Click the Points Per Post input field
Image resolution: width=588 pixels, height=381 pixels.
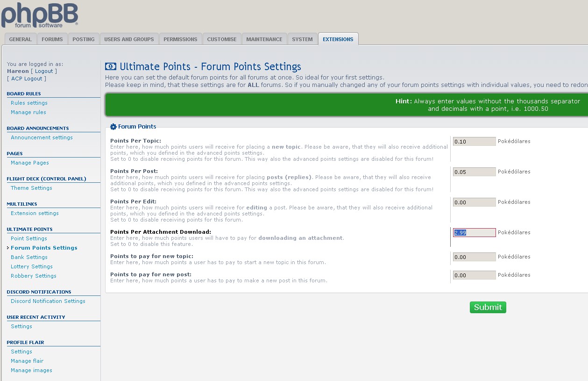(x=474, y=172)
